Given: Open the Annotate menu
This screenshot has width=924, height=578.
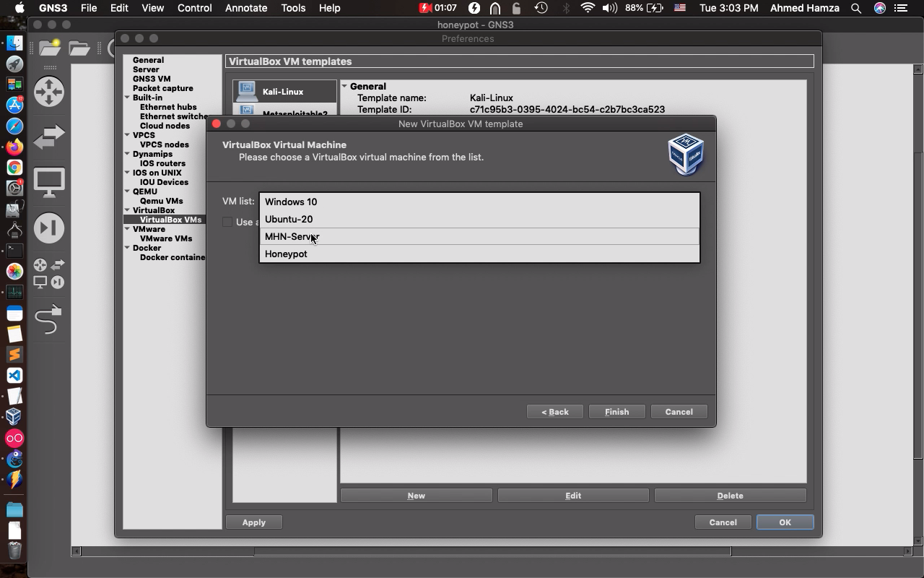Looking at the screenshot, I should 246,8.
